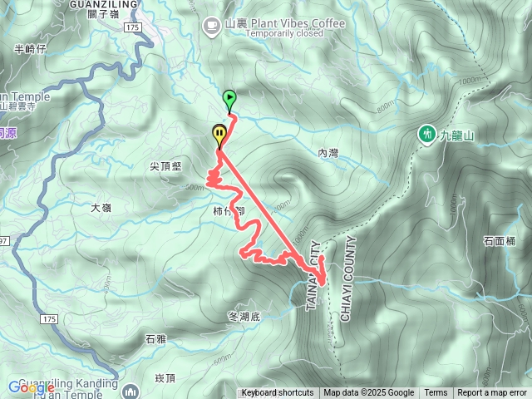
Task: Click the Kanding Fu'an Temple icon
Action: click(131, 391)
